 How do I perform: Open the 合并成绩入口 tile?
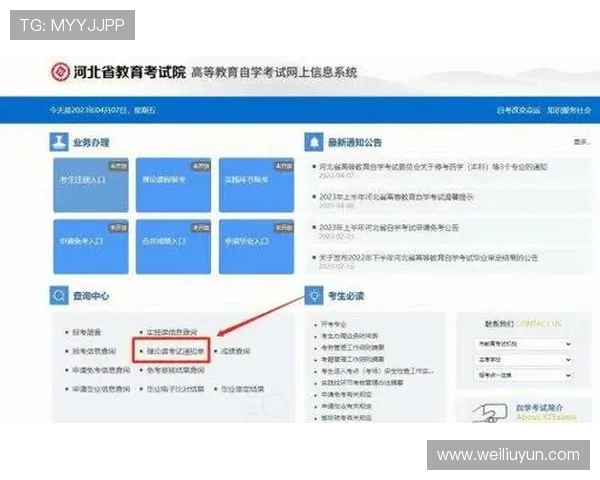click(x=173, y=247)
